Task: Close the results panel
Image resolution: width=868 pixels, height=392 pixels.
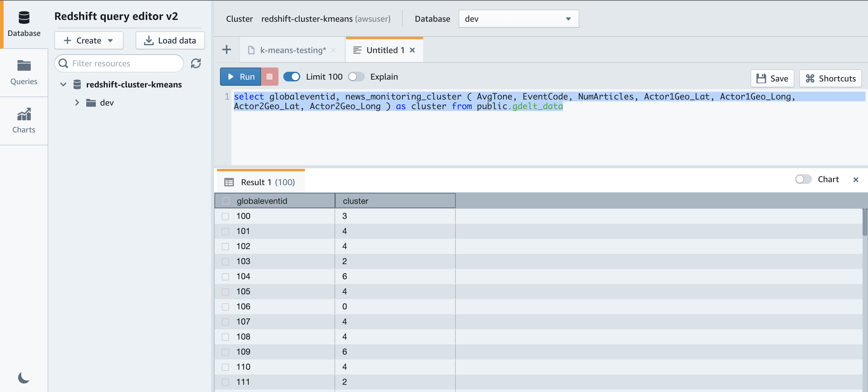Action: tap(856, 180)
